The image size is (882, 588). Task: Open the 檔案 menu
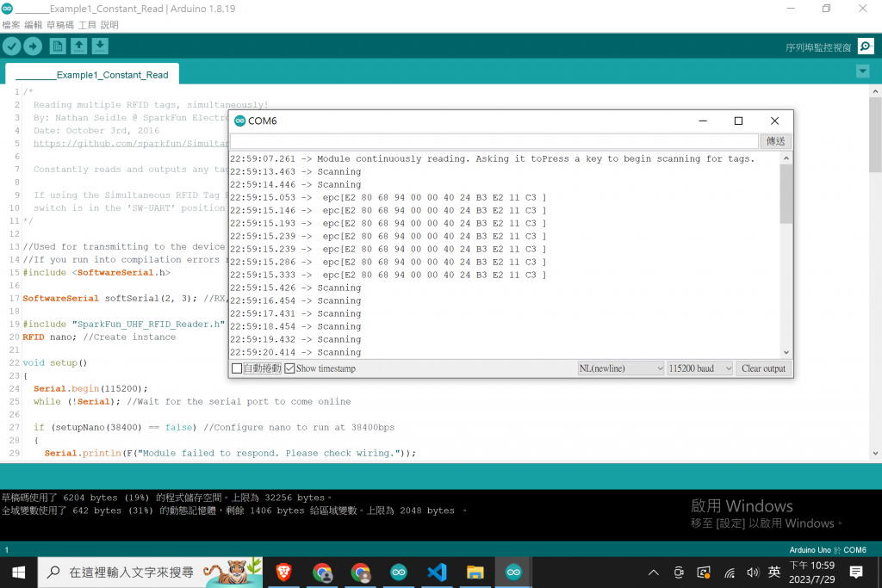(11, 25)
